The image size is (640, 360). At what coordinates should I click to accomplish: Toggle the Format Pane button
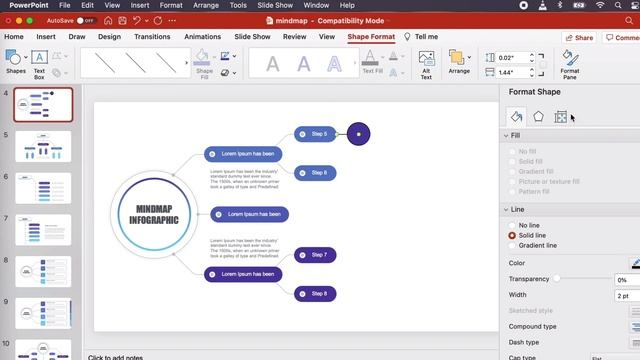570,64
